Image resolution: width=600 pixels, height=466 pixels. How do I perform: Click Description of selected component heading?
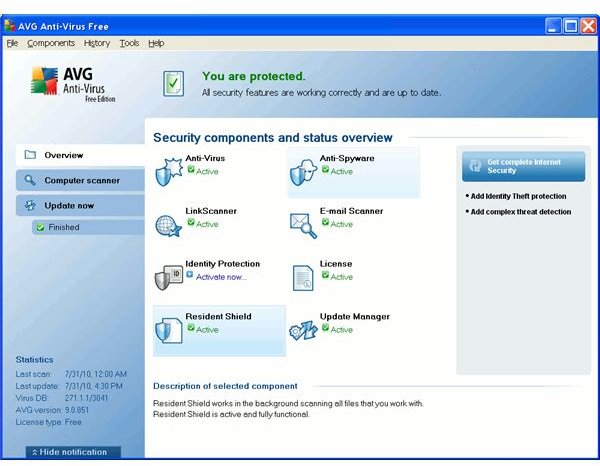point(225,386)
